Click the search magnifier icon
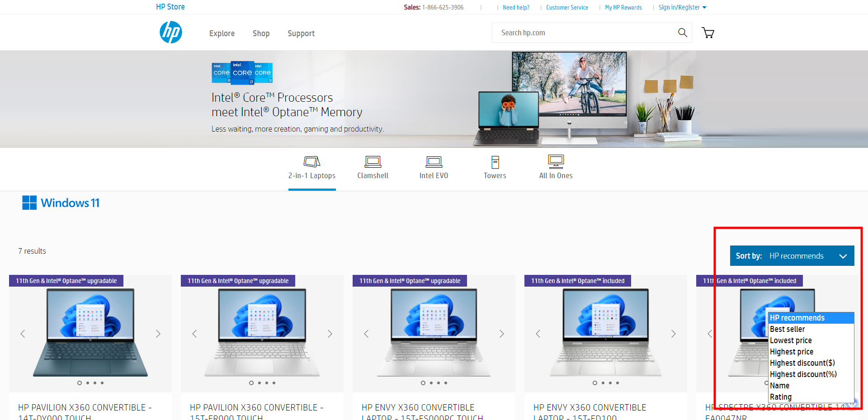The image size is (868, 420). (x=683, y=33)
